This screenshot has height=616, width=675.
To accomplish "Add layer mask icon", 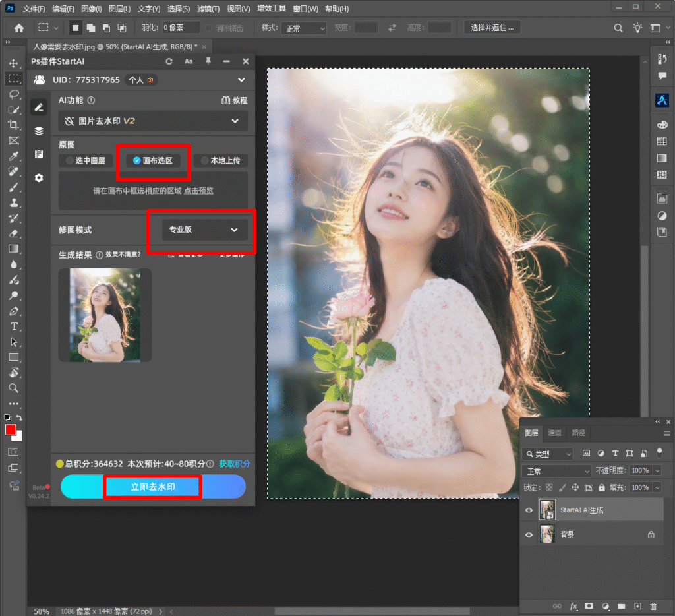I will pyautogui.click(x=589, y=606).
